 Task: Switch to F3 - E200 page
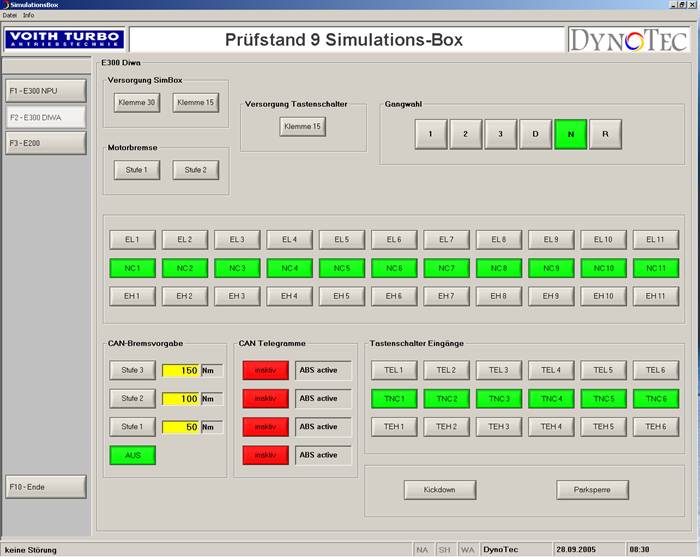(45, 143)
